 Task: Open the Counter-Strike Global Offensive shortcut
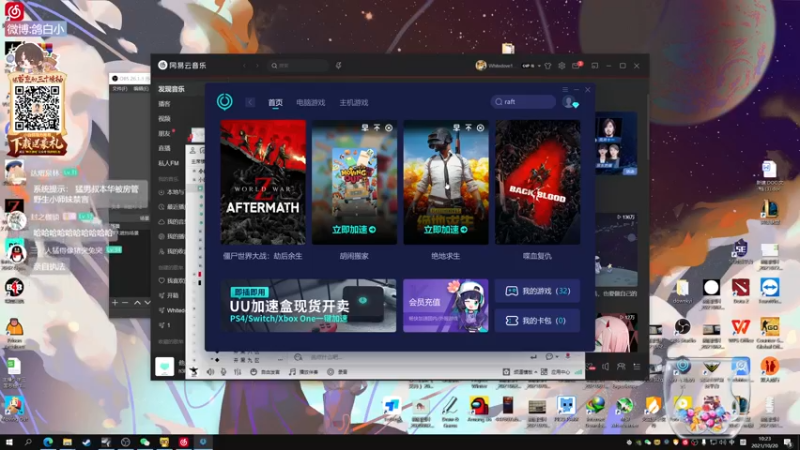769,331
